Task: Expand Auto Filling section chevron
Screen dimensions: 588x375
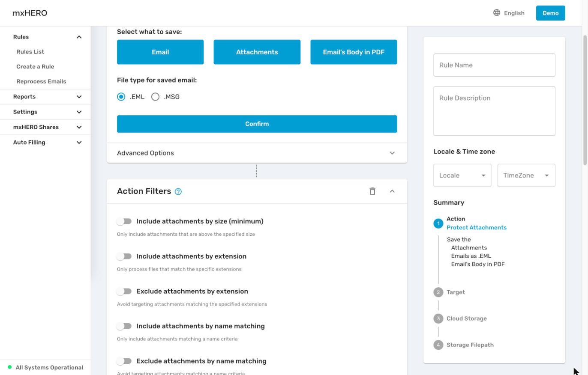Action: tap(79, 143)
